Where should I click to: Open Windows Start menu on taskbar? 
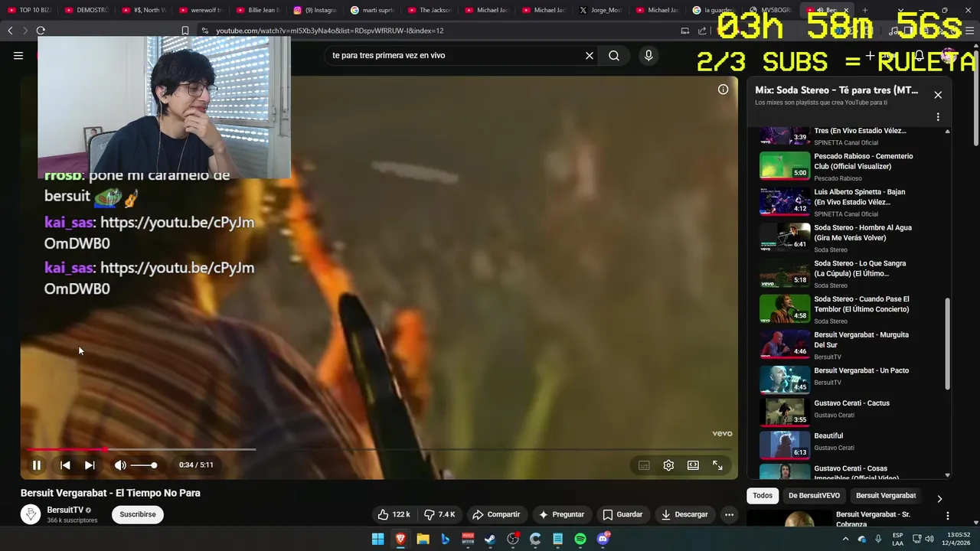tap(377, 539)
